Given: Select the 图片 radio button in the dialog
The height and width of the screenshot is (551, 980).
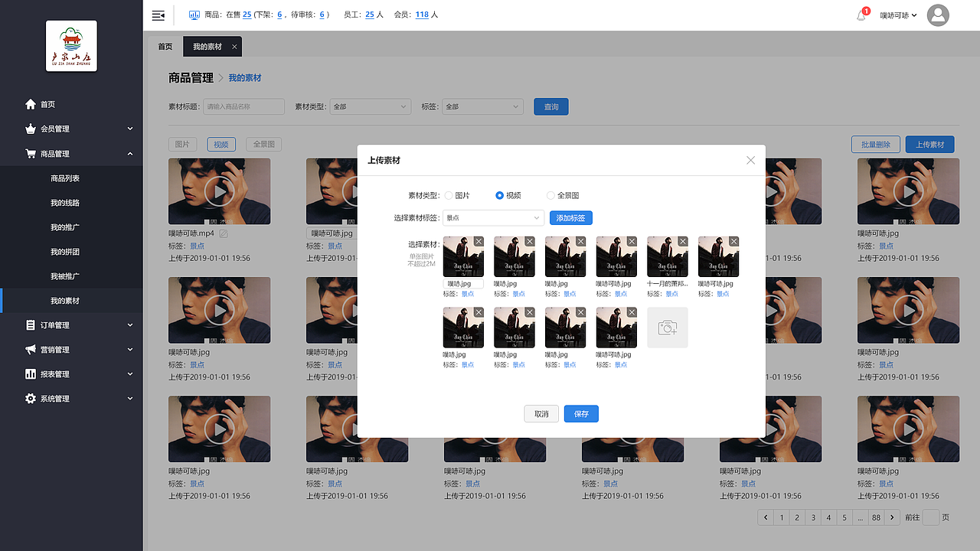Looking at the screenshot, I should [x=449, y=196].
